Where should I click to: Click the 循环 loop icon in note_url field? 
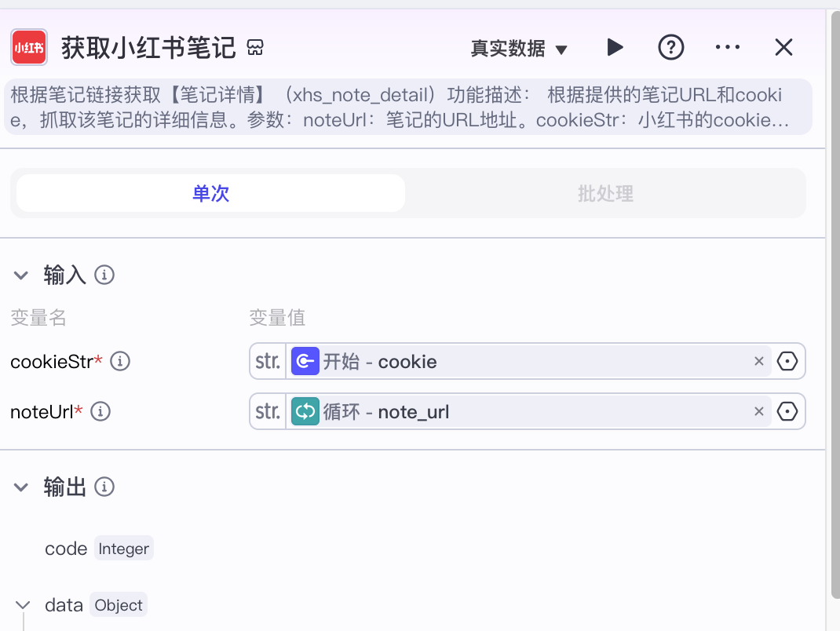pos(305,412)
